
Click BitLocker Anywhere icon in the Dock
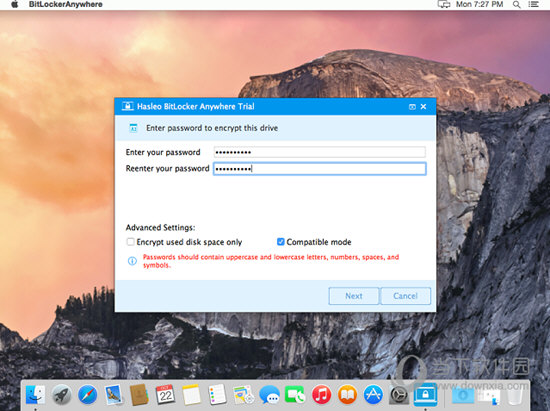point(425,395)
